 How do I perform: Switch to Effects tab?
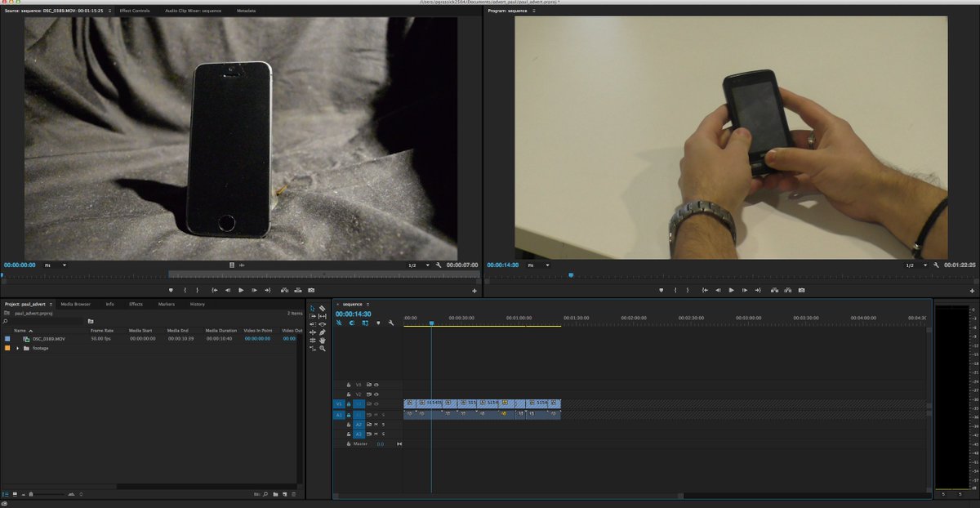[x=136, y=304]
